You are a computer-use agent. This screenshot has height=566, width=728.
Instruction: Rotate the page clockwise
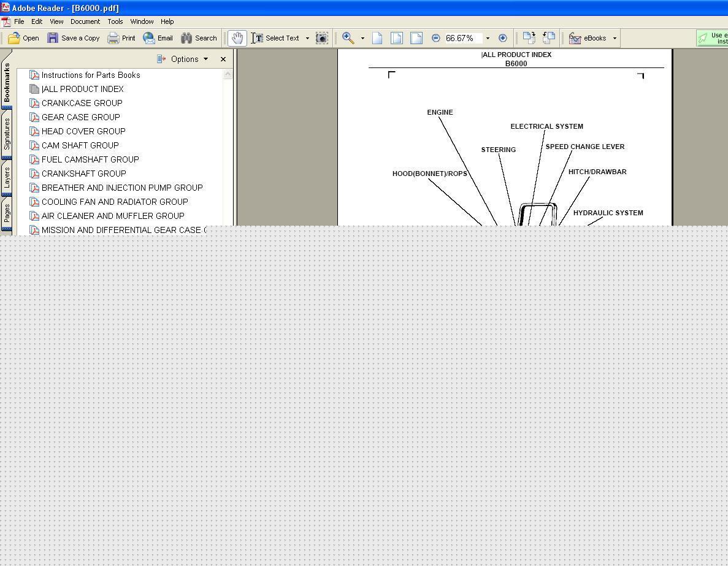pyautogui.click(x=529, y=38)
